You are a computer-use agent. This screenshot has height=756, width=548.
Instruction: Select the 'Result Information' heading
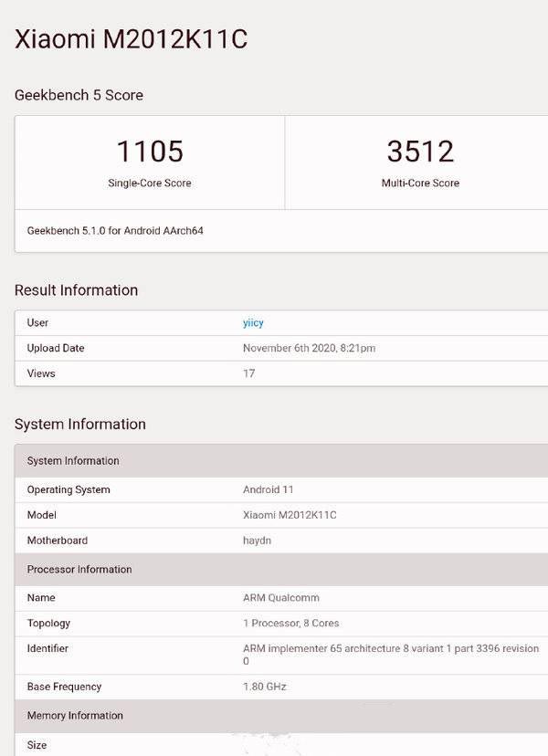pyautogui.click(x=76, y=290)
